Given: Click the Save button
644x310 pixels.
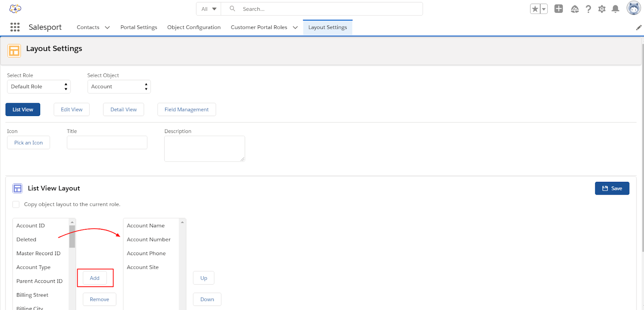Looking at the screenshot, I should pos(612,188).
